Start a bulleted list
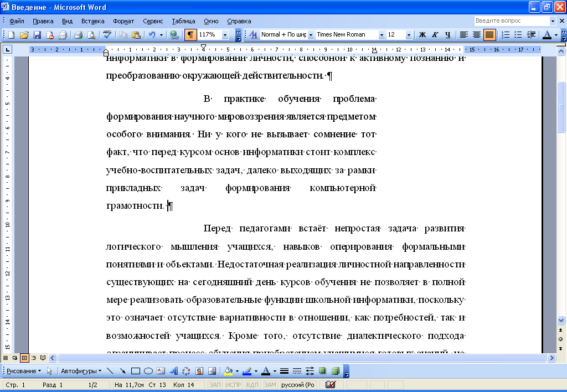 tap(518, 35)
